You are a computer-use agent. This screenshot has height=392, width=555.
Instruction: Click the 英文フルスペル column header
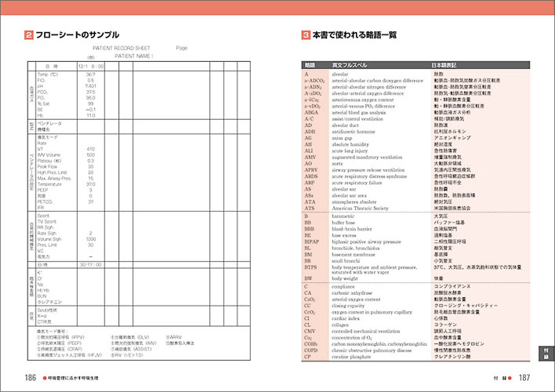pos(348,64)
